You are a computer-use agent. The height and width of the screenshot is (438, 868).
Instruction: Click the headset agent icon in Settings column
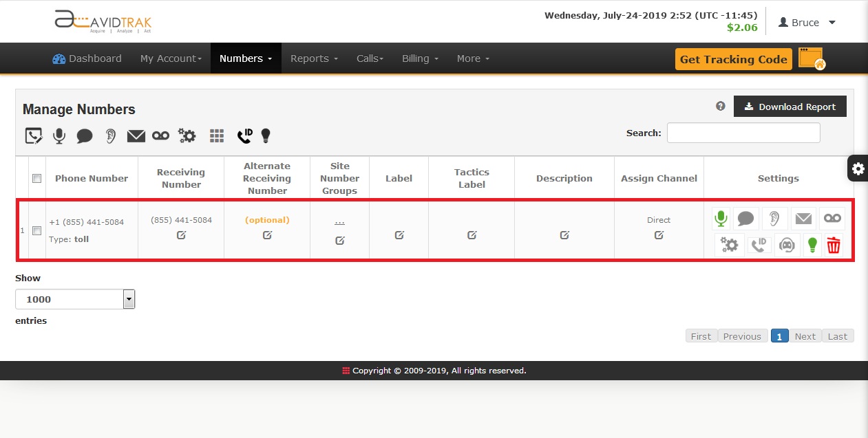(x=787, y=245)
